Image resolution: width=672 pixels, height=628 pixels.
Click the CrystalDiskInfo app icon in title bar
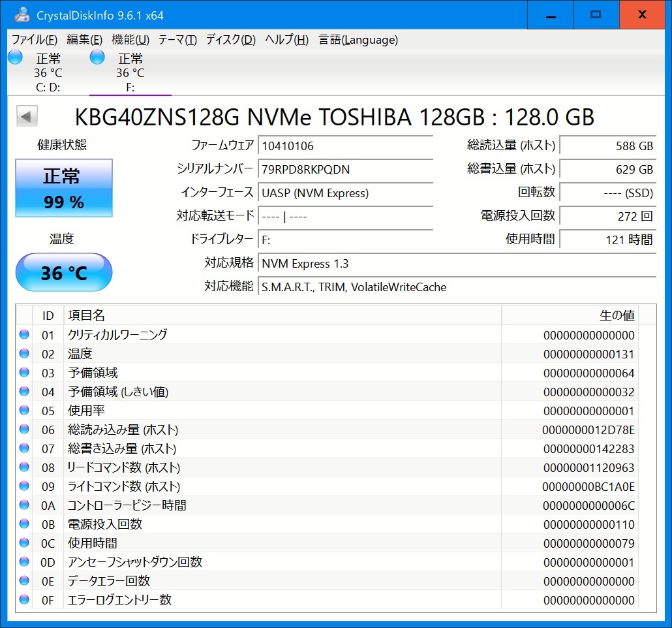point(22,14)
